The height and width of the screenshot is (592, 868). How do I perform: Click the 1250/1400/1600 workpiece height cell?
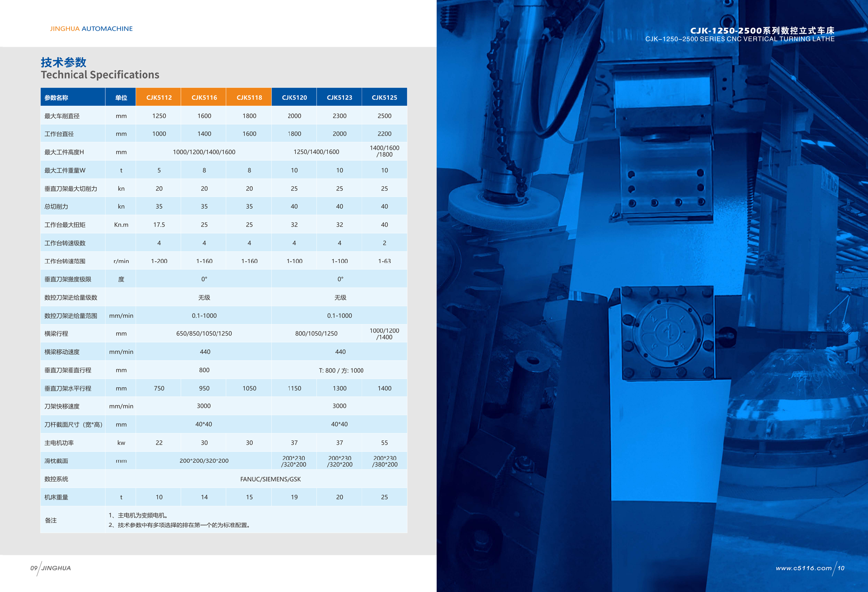point(316,152)
